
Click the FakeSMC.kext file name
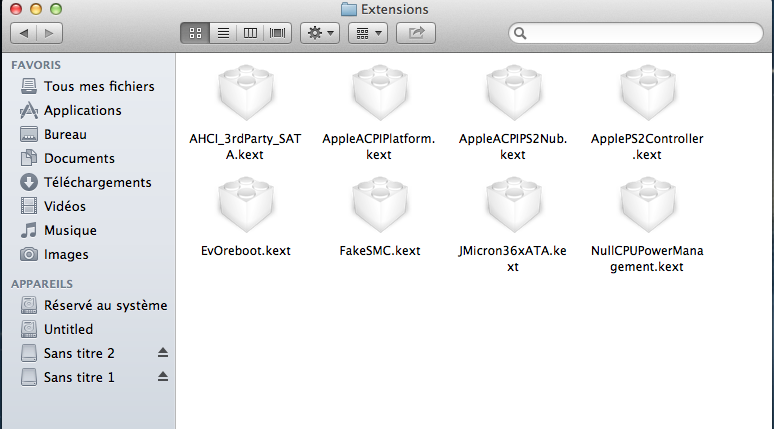tap(380, 251)
